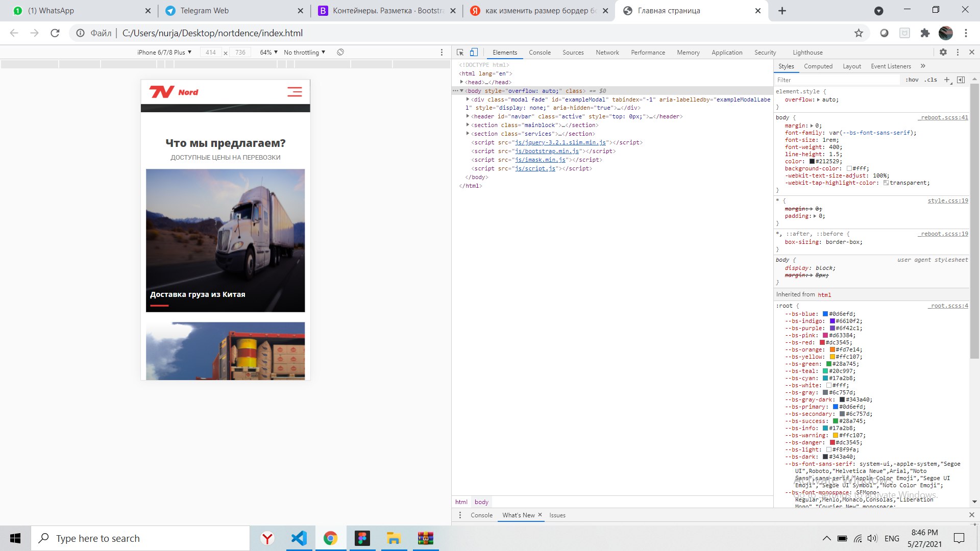The image size is (980, 551).
Task: Open the Chrome three-dot menu
Action: (966, 33)
